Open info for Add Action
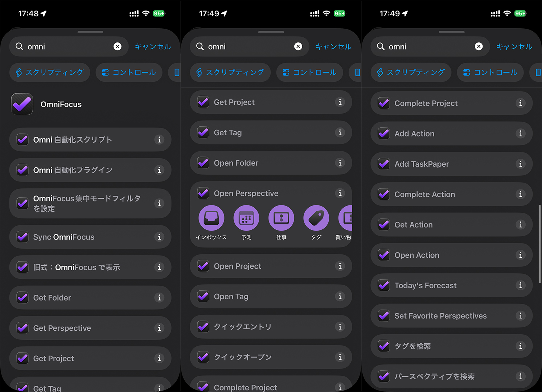The height and width of the screenshot is (392, 542). point(521,134)
